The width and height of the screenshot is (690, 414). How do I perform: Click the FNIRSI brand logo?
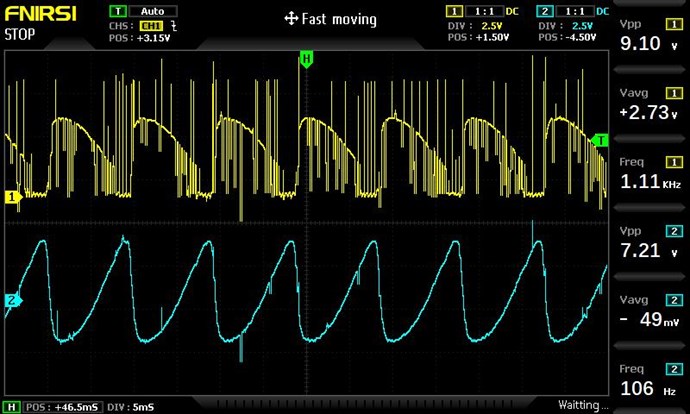tap(40, 13)
